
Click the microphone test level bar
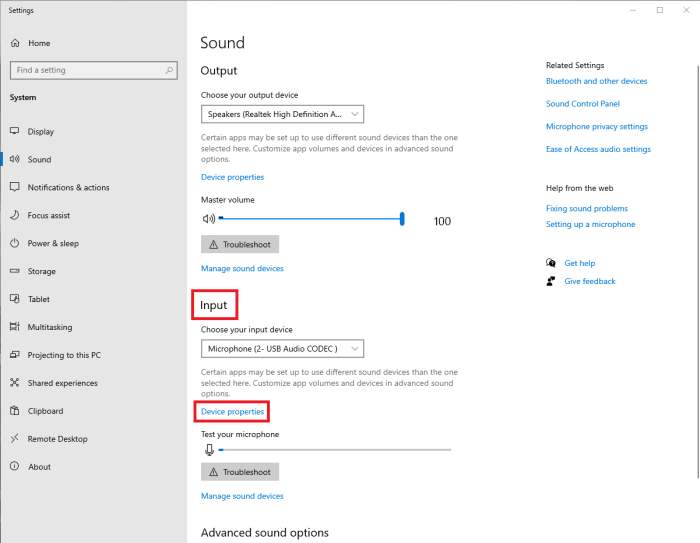(x=335, y=450)
